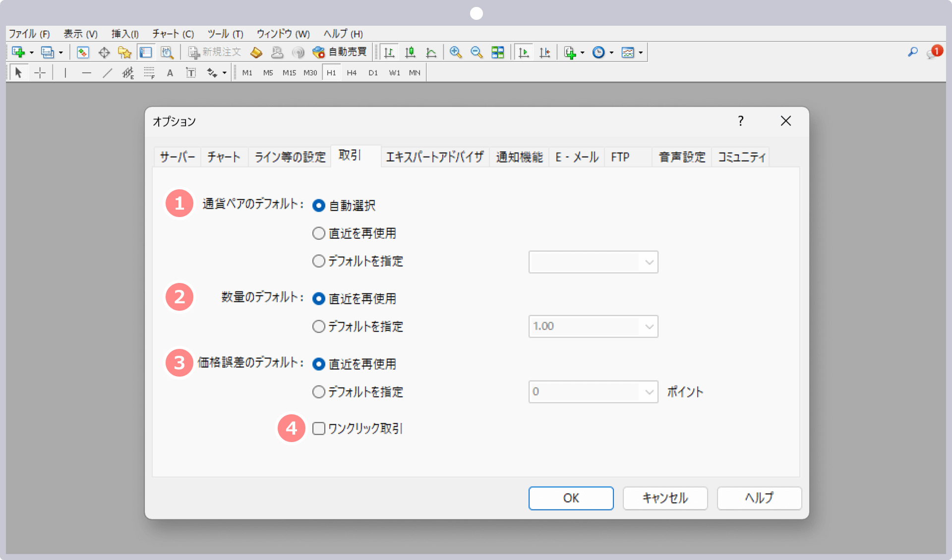Click 新規注文 new order button
The image size is (952, 560).
tap(214, 52)
